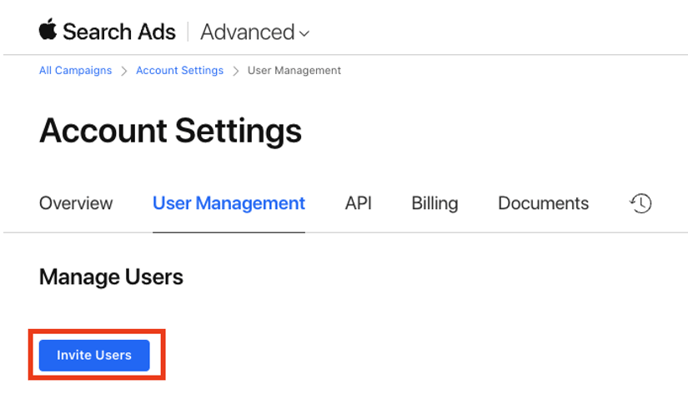
Task: Open the Documents tab
Action: (543, 203)
